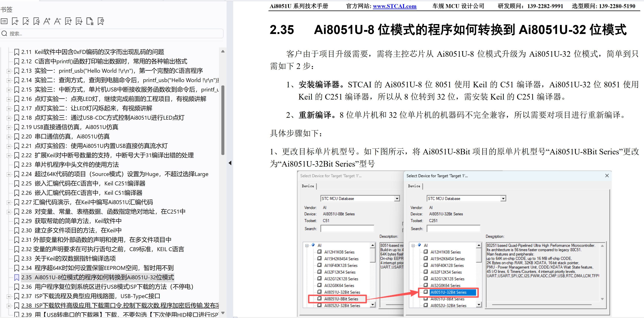Click bookmark icon beside 2.23 头文件 entry

17,165
